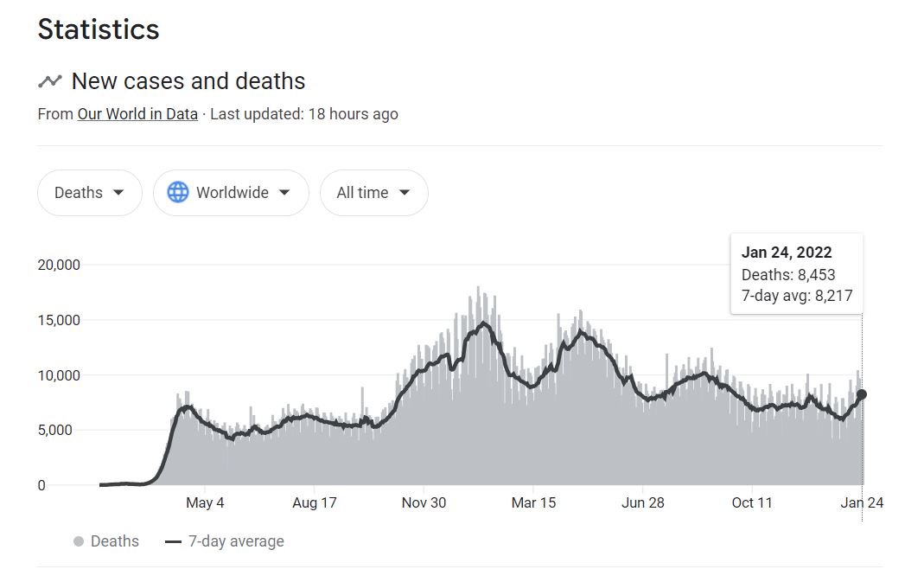Image resolution: width=924 pixels, height=582 pixels.
Task: Open the Deaths metric dropdown
Action: pyautogui.click(x=90, y=193)
